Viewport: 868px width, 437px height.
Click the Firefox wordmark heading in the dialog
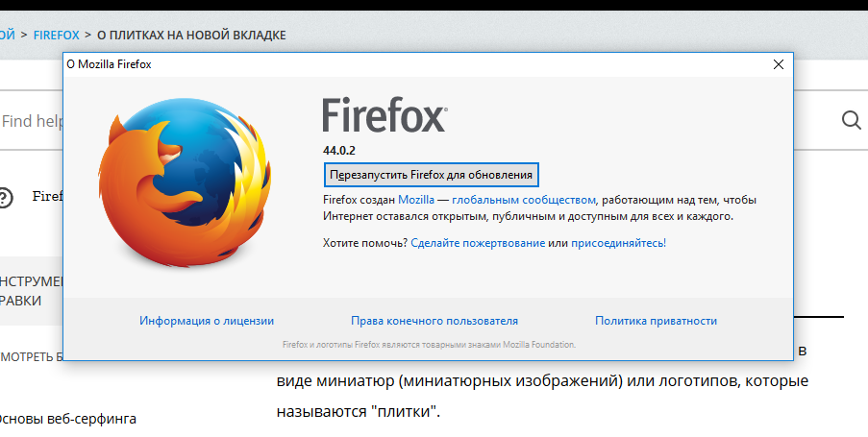point(384,115)
